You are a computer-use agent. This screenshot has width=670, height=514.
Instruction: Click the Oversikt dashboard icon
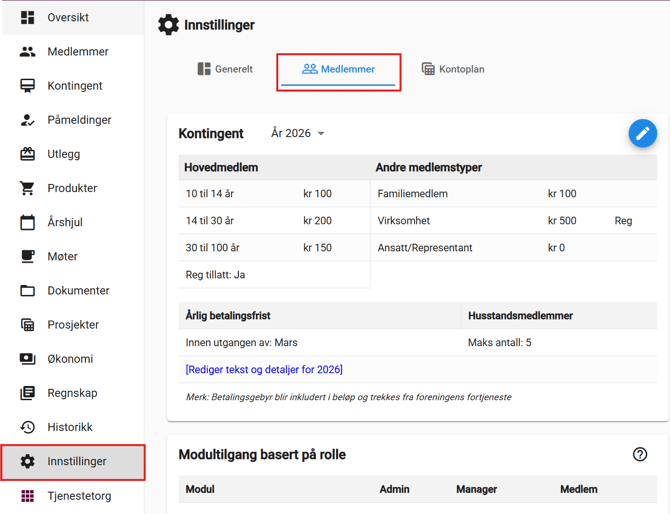click(x=27, y=18)
